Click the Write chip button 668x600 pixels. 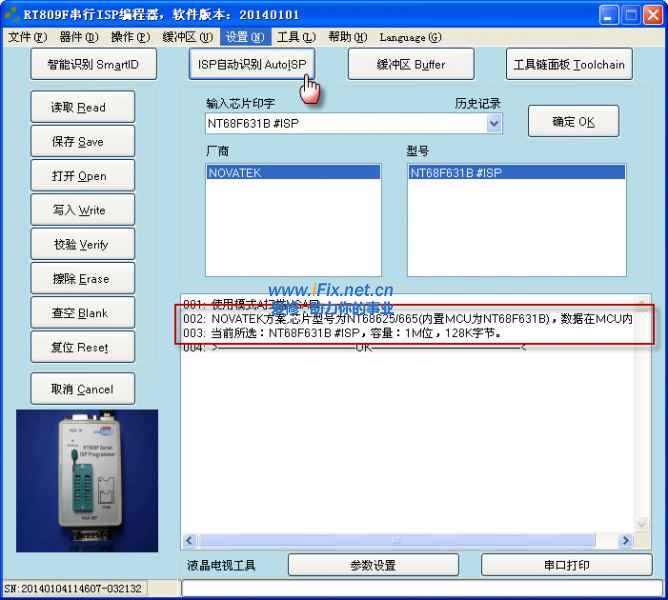[79, 211]
